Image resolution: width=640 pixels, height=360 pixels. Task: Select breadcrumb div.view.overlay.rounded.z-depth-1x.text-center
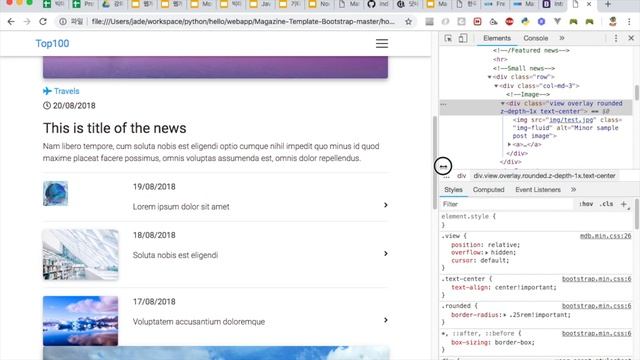(x=544, y=176)
